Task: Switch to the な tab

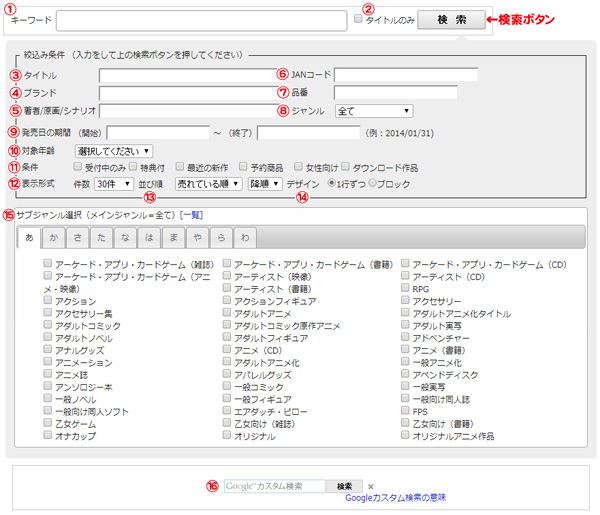Action: click(x=125, y=238)
